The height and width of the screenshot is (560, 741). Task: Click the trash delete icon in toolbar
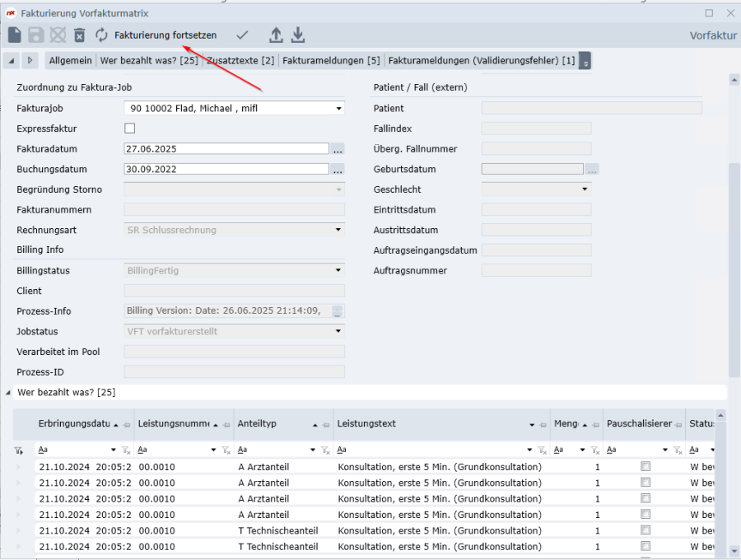79,35
